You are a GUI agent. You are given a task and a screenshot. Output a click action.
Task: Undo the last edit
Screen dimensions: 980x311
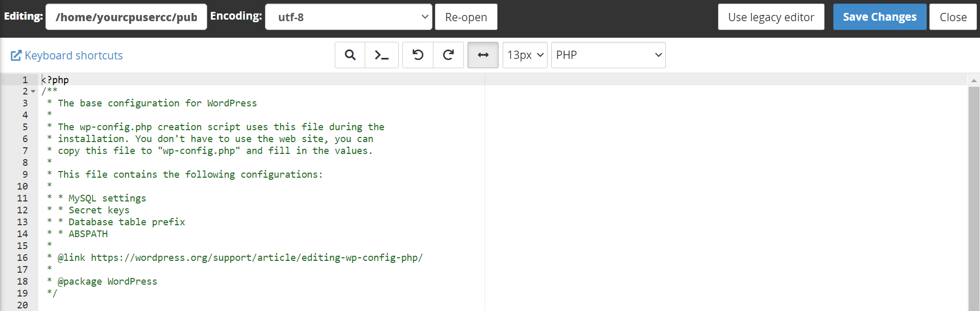(418, 55)
